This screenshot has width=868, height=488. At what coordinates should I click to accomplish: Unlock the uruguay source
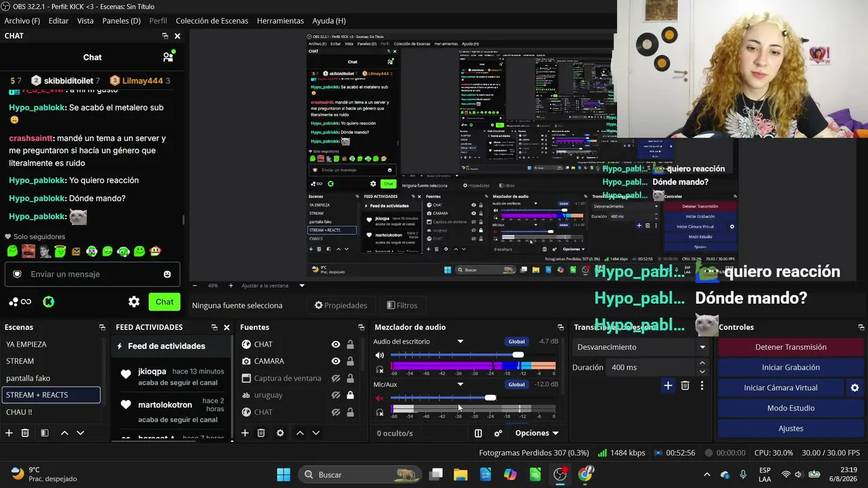tap(350, 395)
